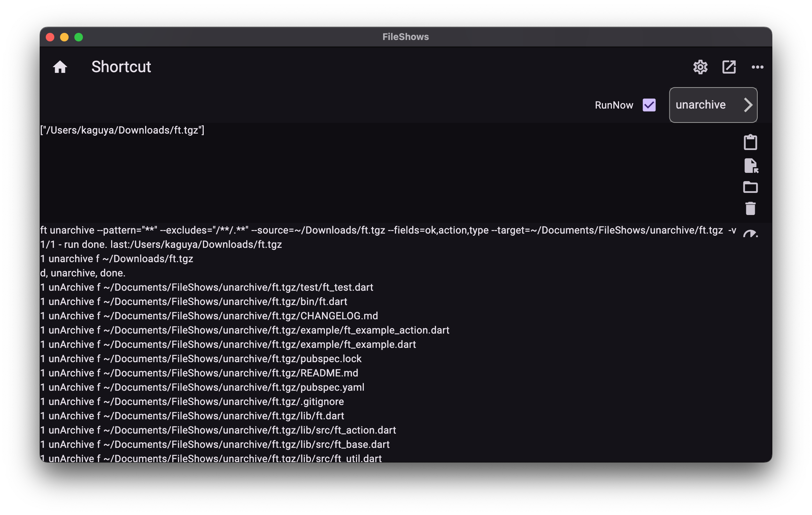This screenshot has height=515, width=812.
Task: Click the Shortcut page title
Action: tap(121, 67)
